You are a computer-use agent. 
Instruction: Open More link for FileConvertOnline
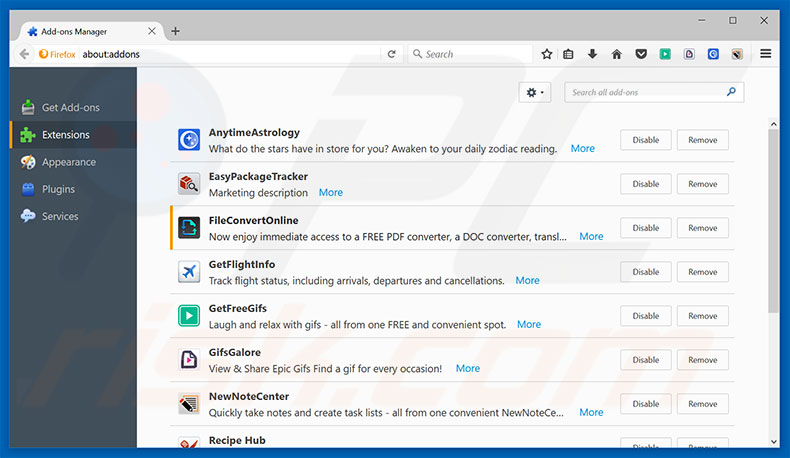click(x=591, y=236)
